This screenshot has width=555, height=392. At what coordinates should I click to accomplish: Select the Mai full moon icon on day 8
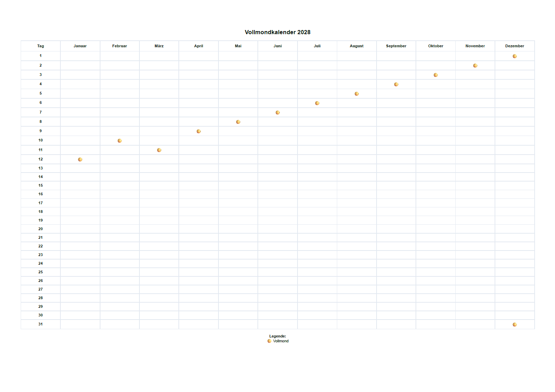(x=238, y=122)
